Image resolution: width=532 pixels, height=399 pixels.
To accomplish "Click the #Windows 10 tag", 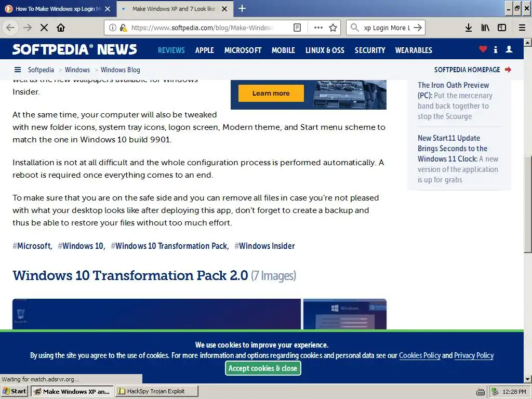I will point(82,246).
